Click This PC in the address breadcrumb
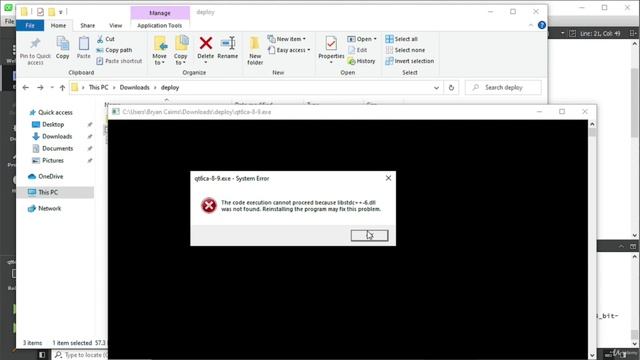The image size is (640, 360). [98, 87]
